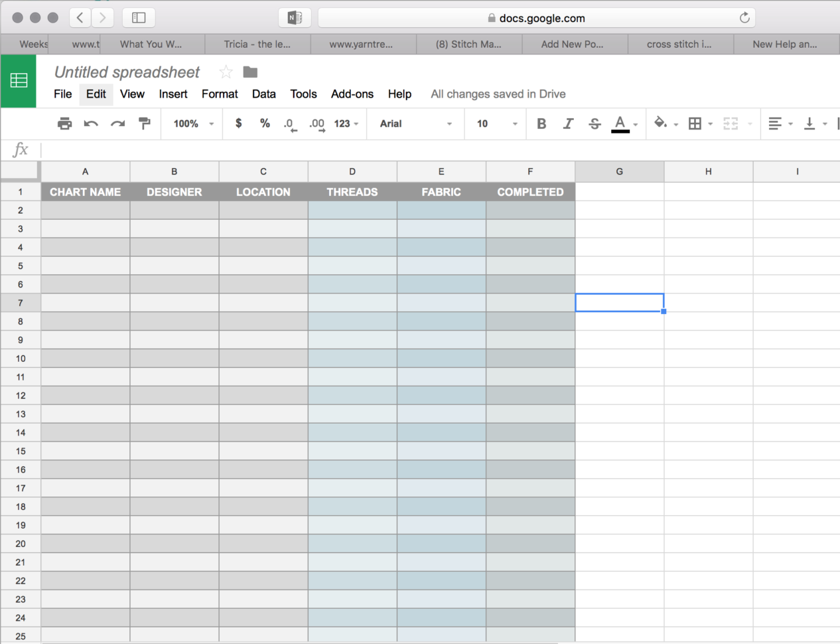
Task: Open the Add-ons menu
Action: tap(352, 94)
